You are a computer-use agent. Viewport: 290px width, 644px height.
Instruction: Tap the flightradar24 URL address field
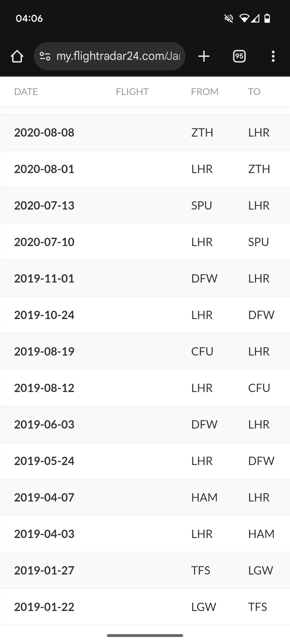click(118, 56)
